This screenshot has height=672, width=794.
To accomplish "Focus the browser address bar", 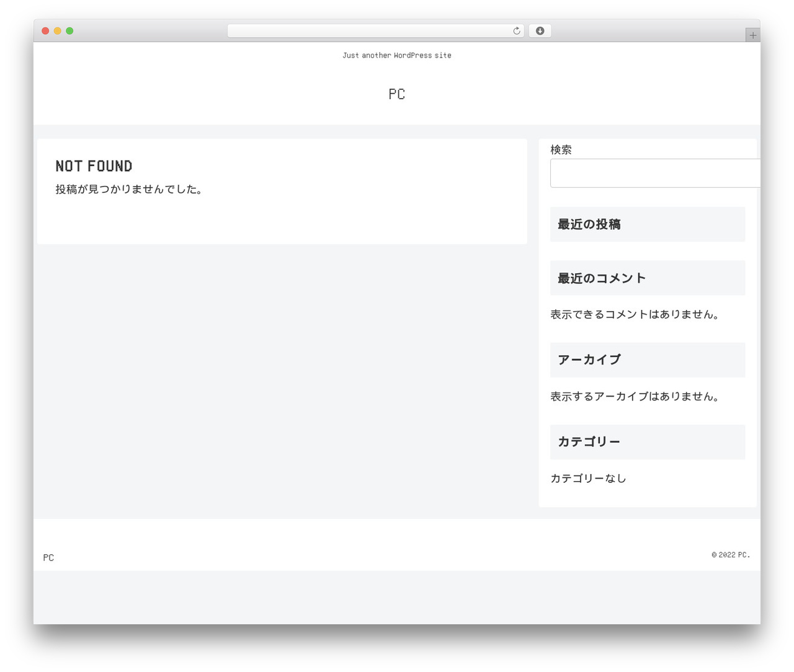I will point(375,31).
